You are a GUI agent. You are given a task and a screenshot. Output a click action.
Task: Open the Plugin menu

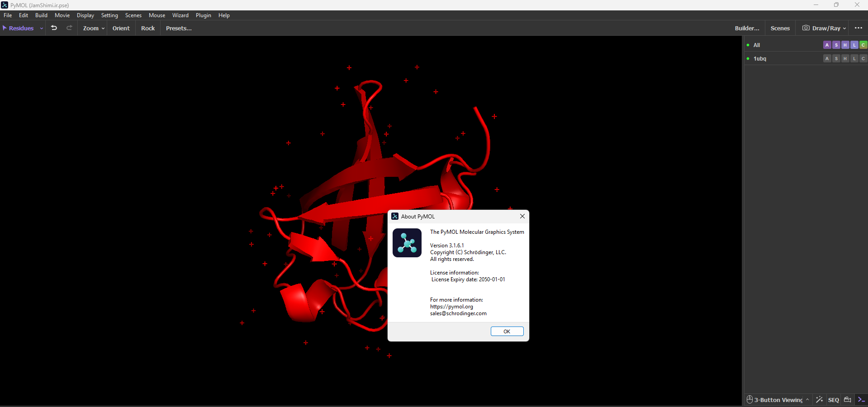(x=204, y=15)
